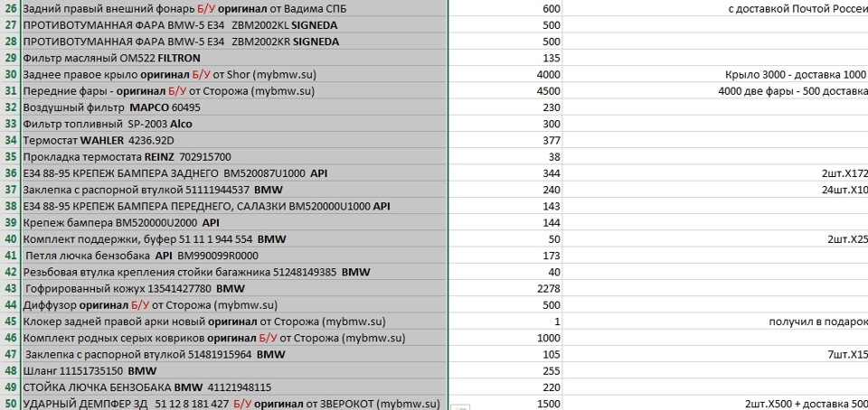Click the 'Передние фары' from Сторожа cell
This screenshot has width=868, height=410.
pyautogui.click(x=234, y=91)
